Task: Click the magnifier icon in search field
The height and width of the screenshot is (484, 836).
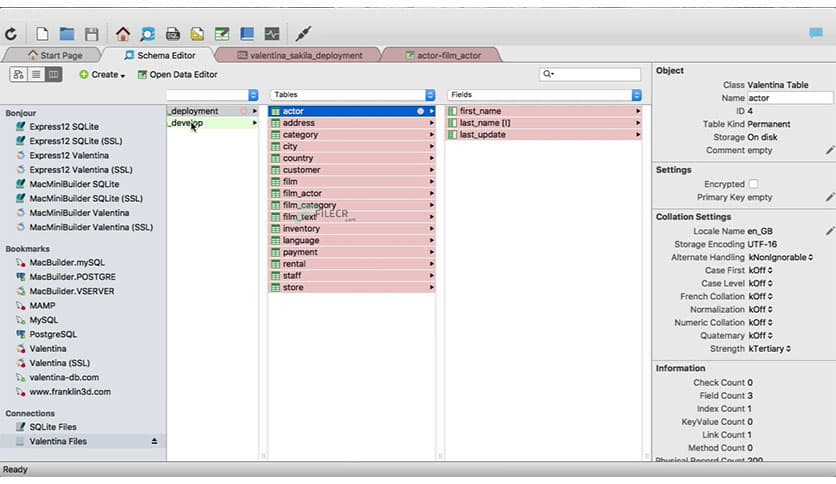Action: (548, 74)
